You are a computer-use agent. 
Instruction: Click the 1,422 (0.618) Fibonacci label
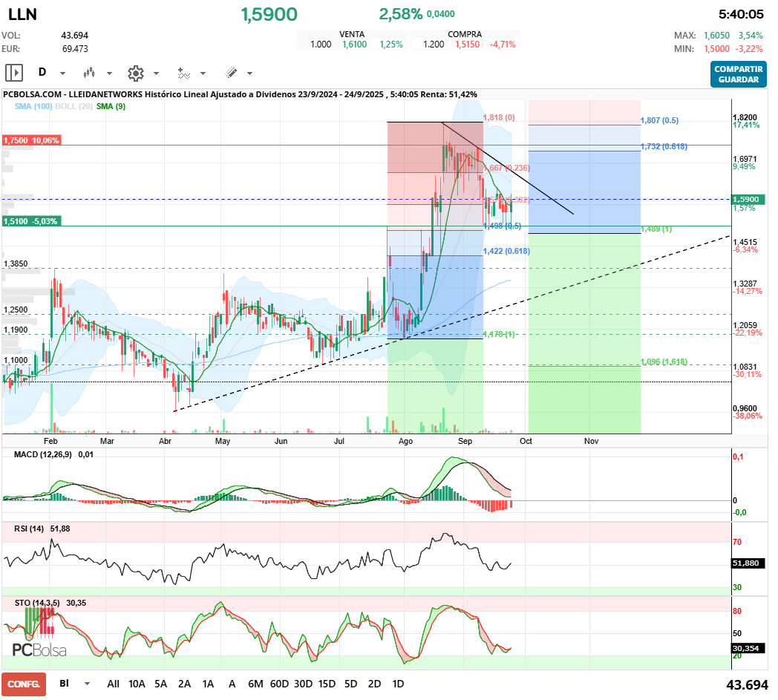coord(506,251)
